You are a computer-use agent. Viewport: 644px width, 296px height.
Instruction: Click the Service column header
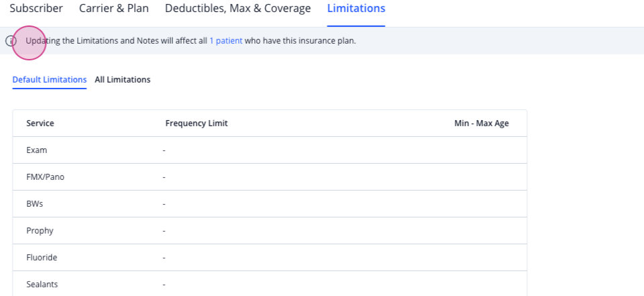pos(40,124)
